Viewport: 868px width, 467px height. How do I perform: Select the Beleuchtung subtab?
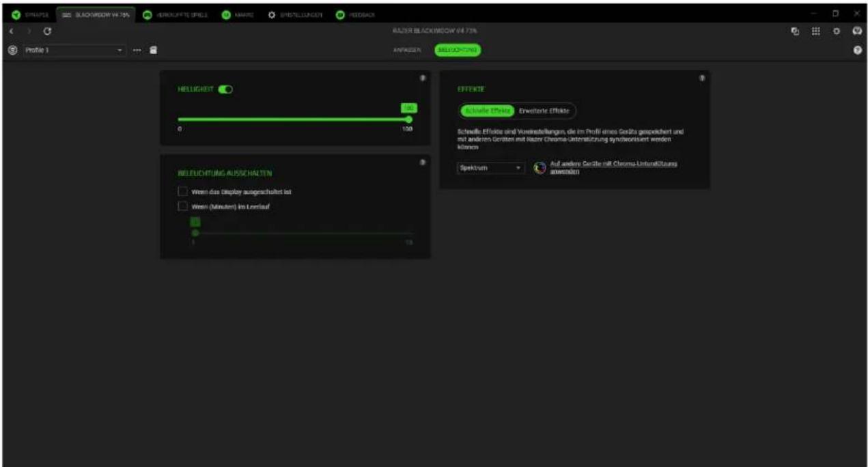457,50
